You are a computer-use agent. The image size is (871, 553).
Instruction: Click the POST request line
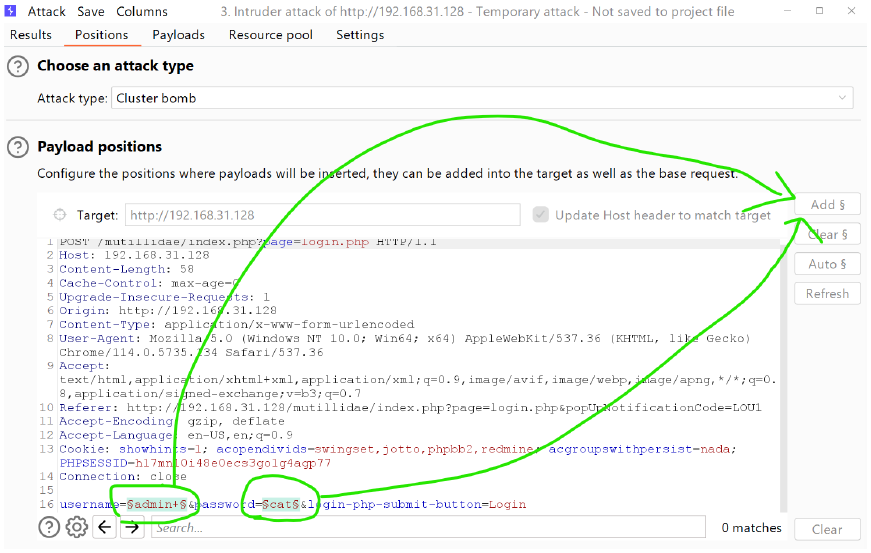click(x=248, y=242)
